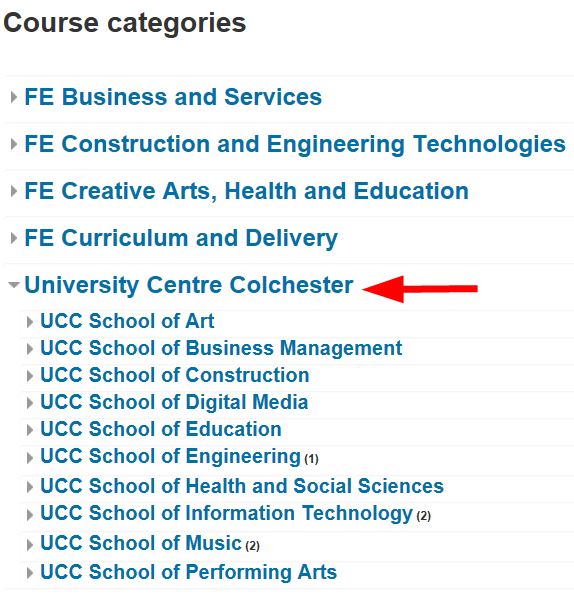Screen dimensions: 574x601
Task: Open UCC School of Digital Media
Action: (x=174, y=402)
